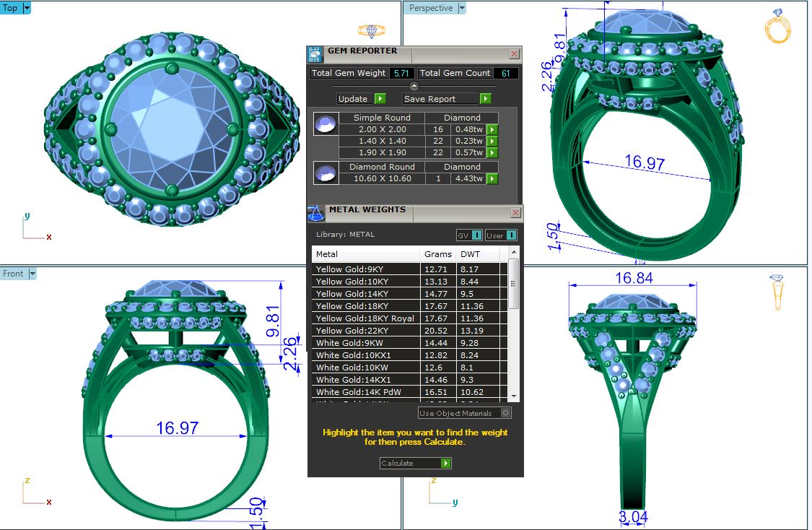Open the Front viewport dropdown arrow
This screenshot has height=530, width=812.
tap(32, 274)
